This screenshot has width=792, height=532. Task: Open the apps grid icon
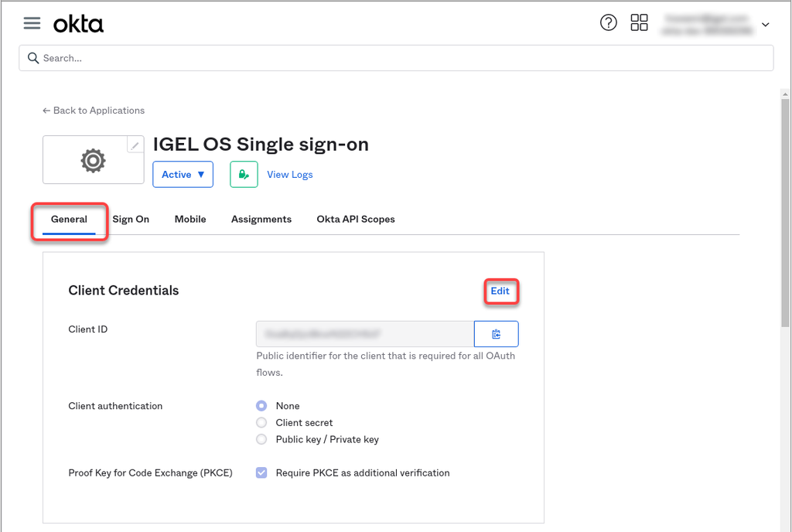(x=639, y=23)
